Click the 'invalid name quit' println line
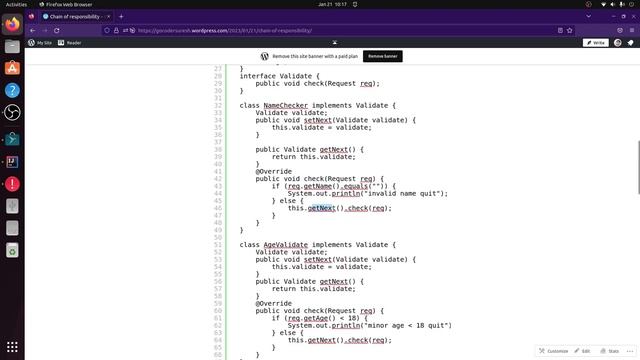Viewport: 640px width, 360px height. 367,193
